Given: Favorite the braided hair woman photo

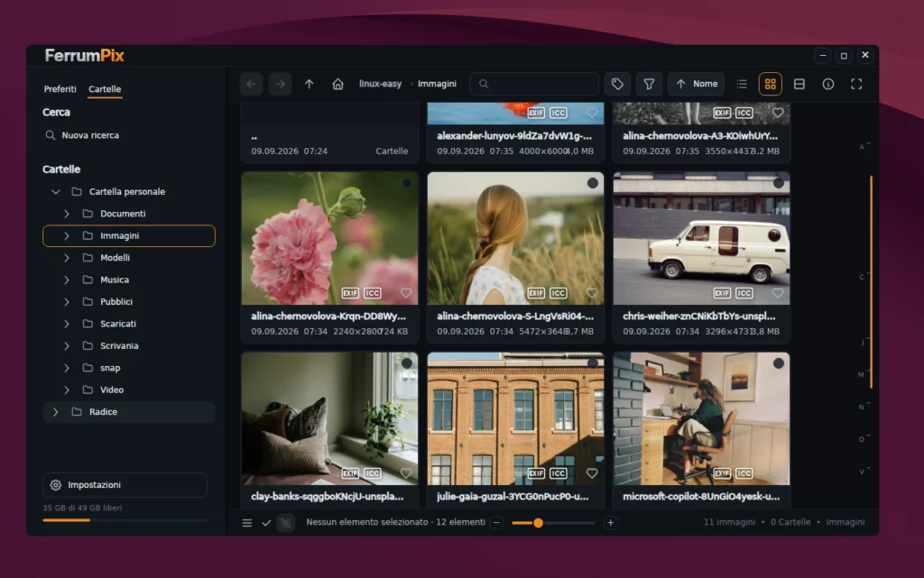Looking at the screenshot, I should tap(592, 293).
